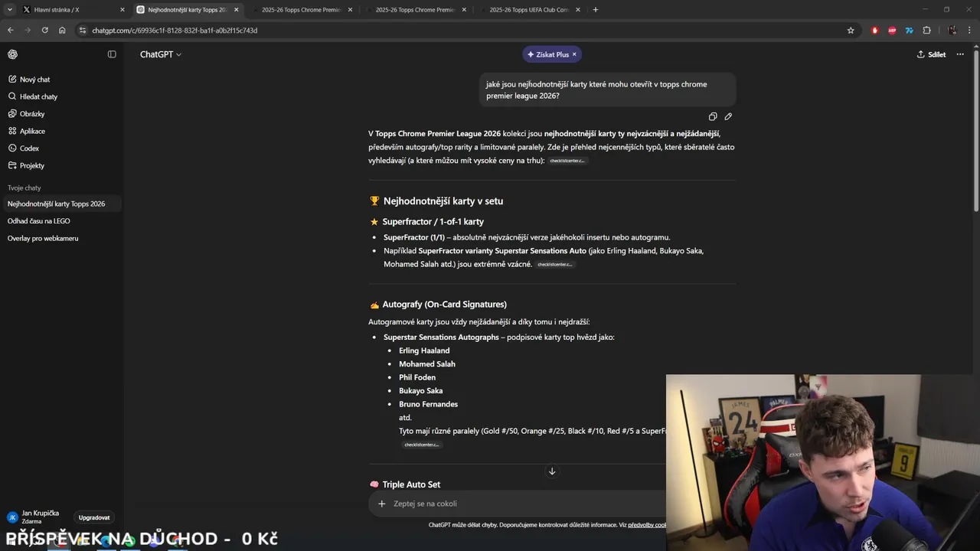Click the 'Phil Foden' list item
980x551 pixels.
coord(417,377)
